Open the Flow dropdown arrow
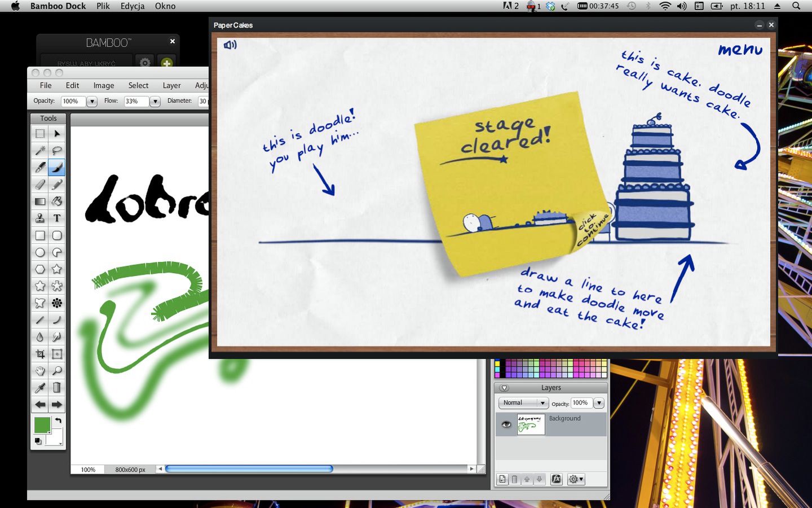 tap(155, 102)
